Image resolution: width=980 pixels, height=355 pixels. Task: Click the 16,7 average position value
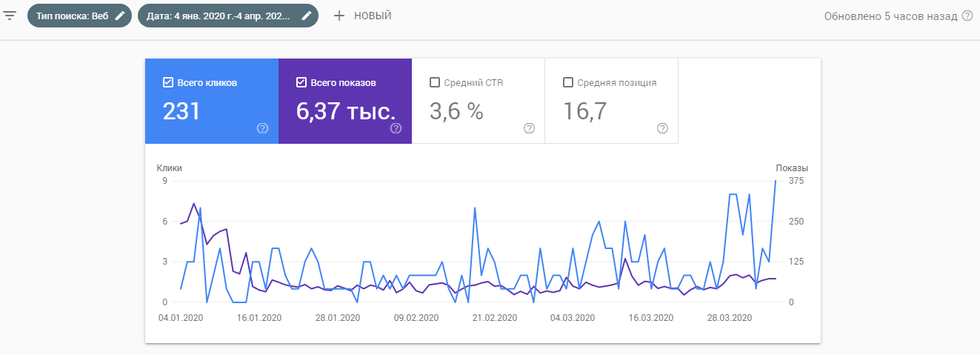585,111
